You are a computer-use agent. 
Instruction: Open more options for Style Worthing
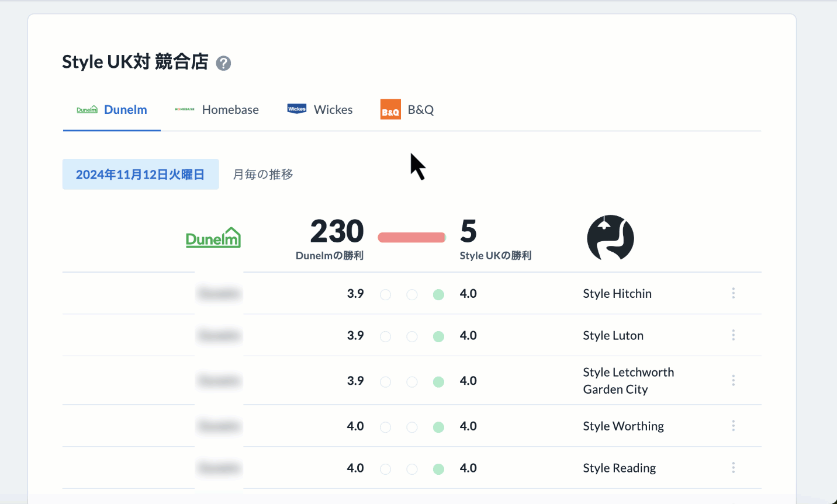tap(733, 426)
